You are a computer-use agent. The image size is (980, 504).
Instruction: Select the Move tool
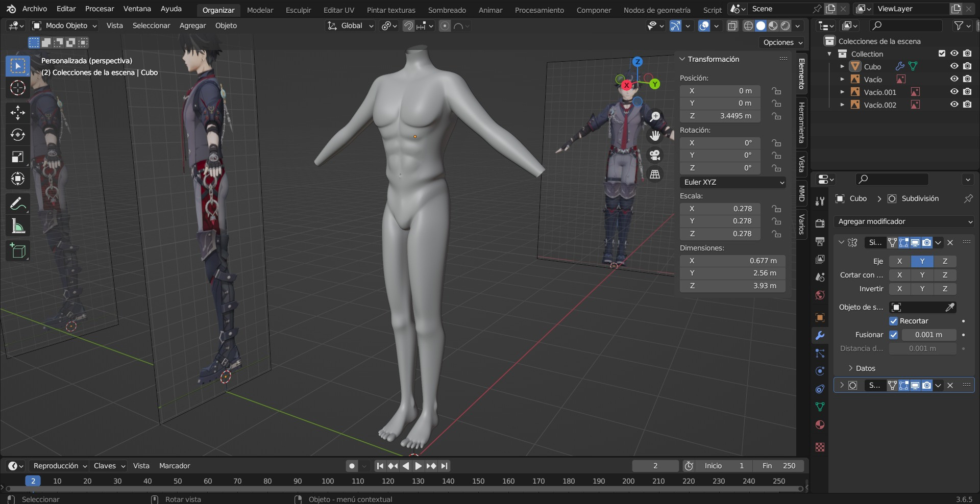click(18, 113)
